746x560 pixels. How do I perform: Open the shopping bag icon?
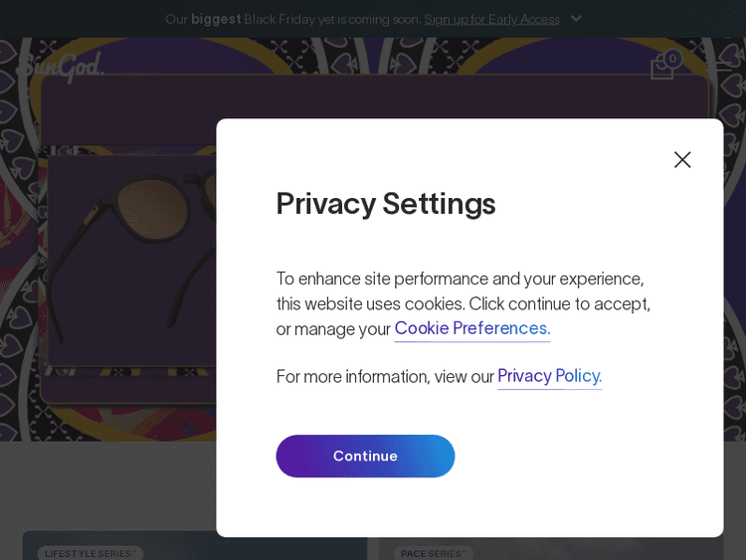point(661,68)
